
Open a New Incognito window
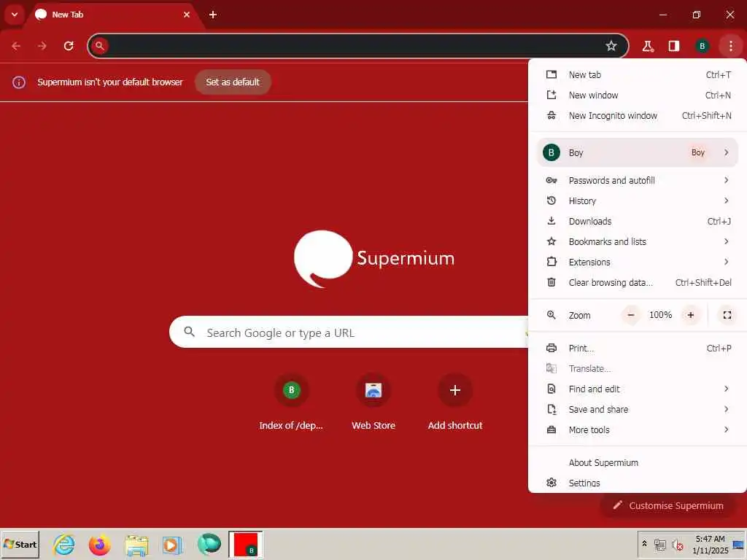[x=638, y=116]
